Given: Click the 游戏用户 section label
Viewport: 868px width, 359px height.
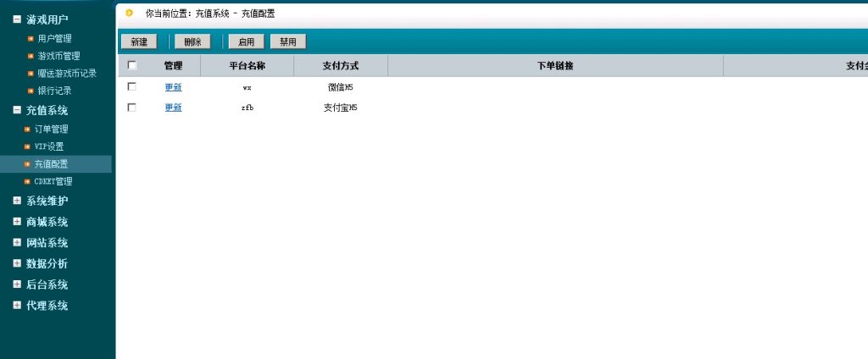Looking at the screenshot, I should [x=47, y=20].
